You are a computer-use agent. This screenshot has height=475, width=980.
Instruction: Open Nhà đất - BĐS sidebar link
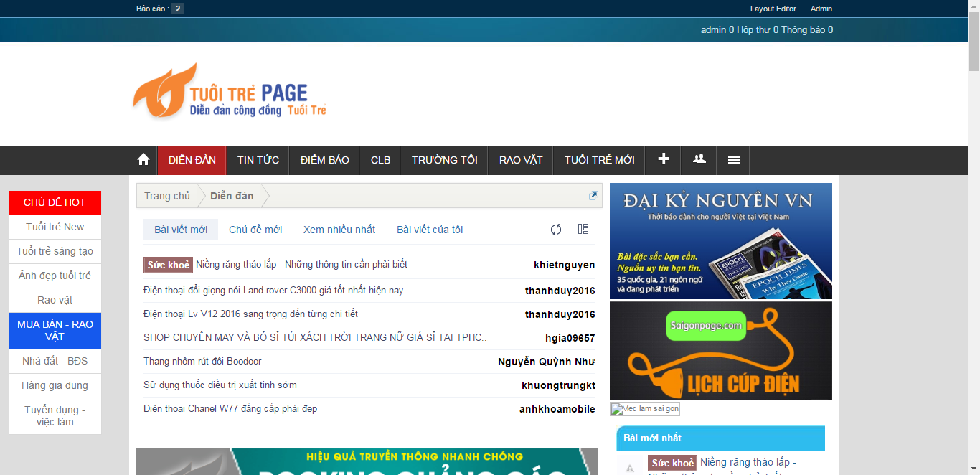(55, 361)
